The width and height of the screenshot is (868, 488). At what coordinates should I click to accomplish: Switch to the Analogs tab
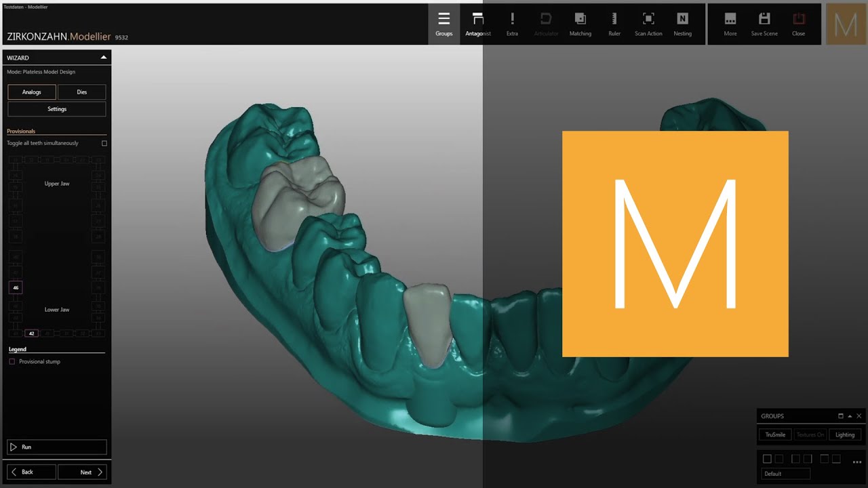tap(32, 92)
